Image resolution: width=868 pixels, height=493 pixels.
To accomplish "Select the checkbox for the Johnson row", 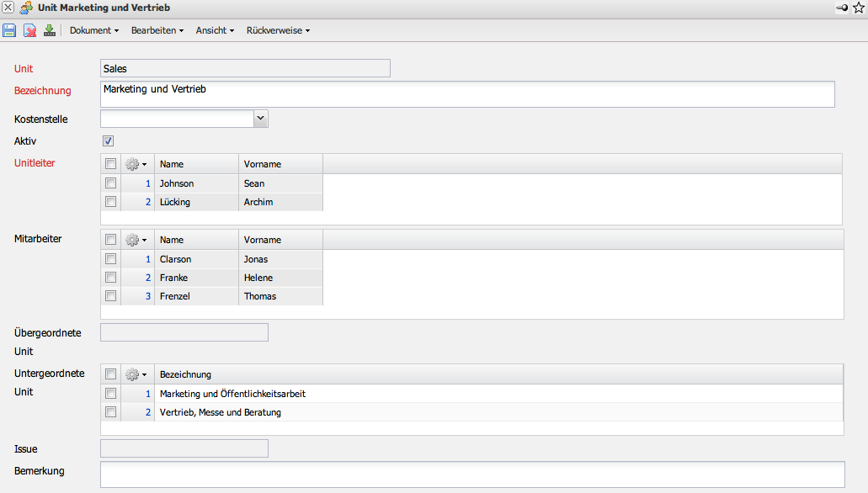I will [110, 183].
